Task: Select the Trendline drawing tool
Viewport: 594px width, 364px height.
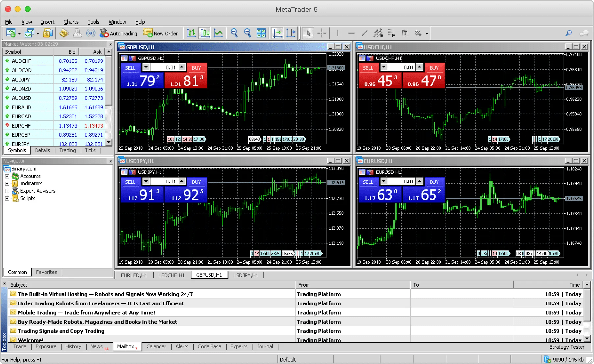Action: (x=364, y=33)
